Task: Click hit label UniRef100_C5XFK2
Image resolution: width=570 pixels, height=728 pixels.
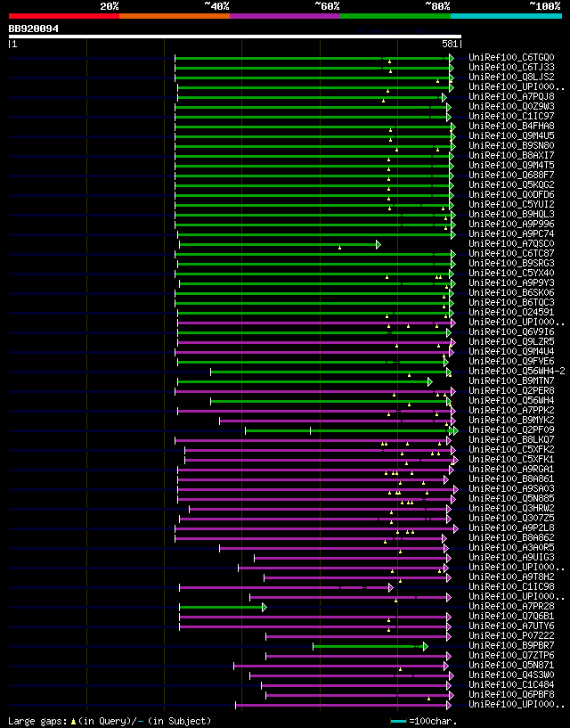Action: coord(511,449)
